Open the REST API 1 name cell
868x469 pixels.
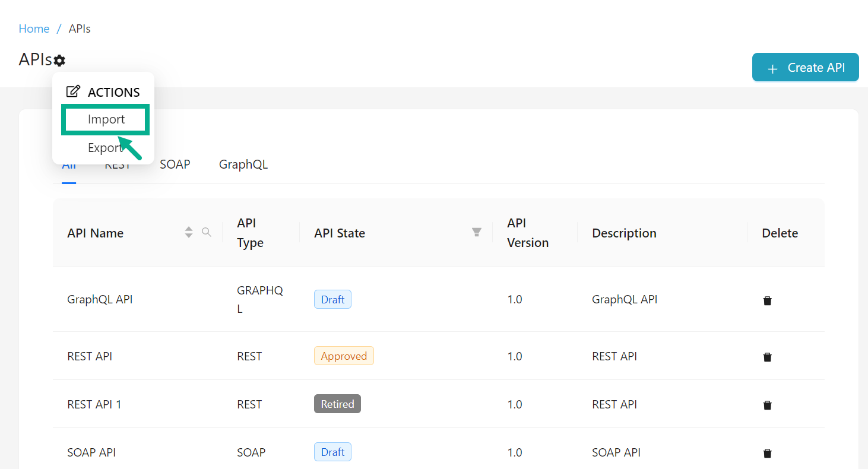click(94, 404)
